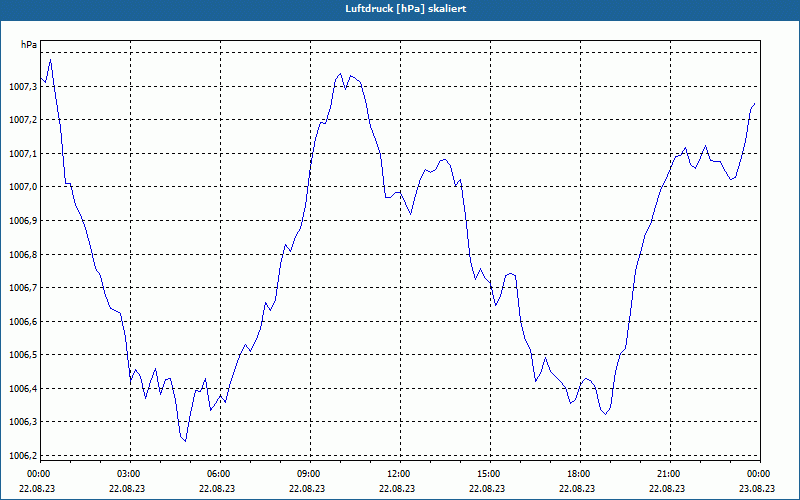This screenshot has width=800, height=500.
Task: Click the 09:00 time axis label
Action: pyautogui.click(x=310, y=474)
